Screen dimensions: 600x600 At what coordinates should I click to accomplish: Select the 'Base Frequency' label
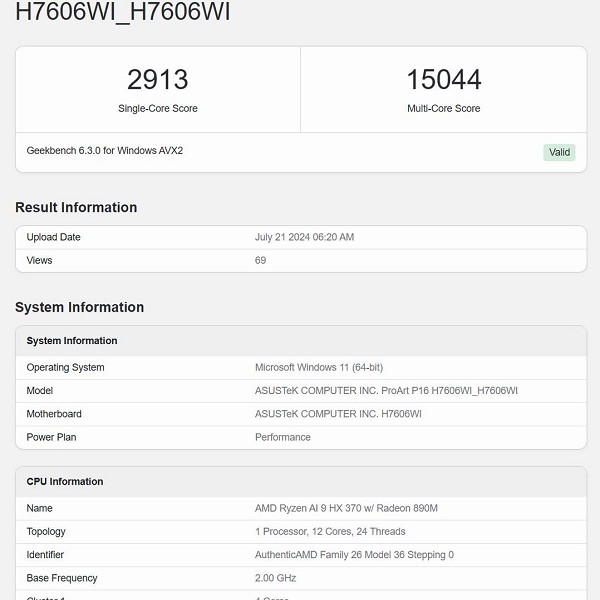62,578
